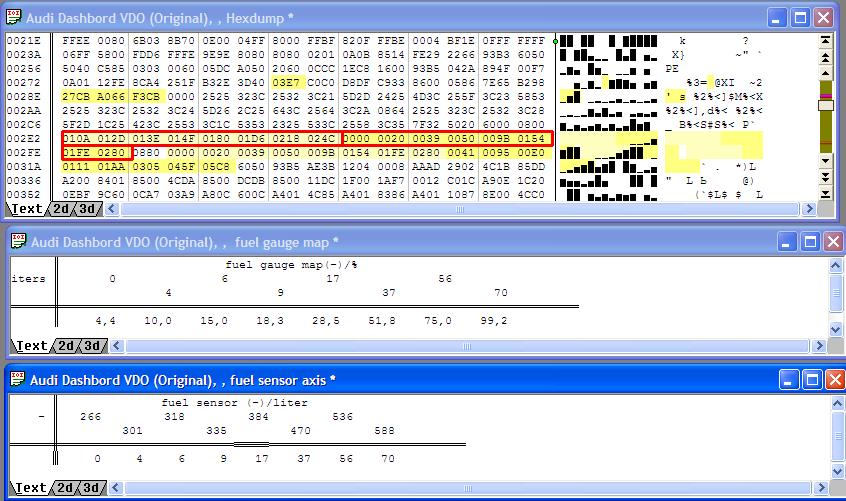The image size is (846, 501).
Task: Switch Hexdump window to 2d tab
Action: click(61, 209)
